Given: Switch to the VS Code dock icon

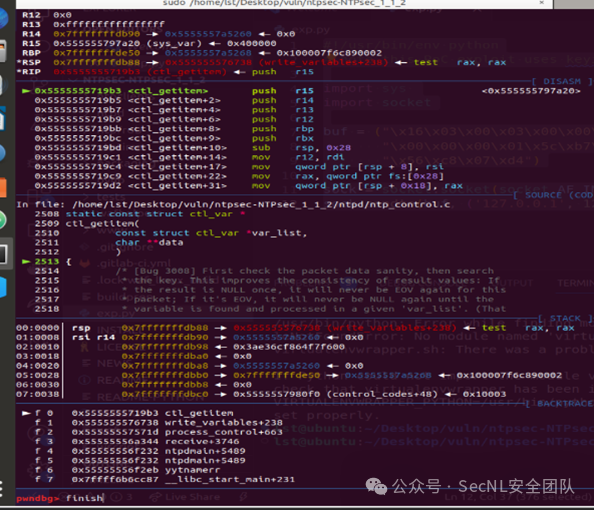Looking at the screenshot, I should tap(3, 287).
